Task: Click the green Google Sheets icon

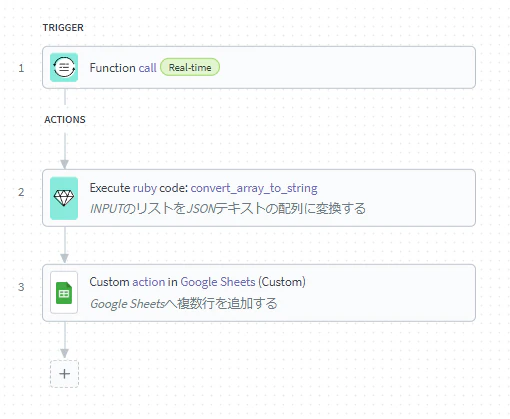Action: click(64, 293)
